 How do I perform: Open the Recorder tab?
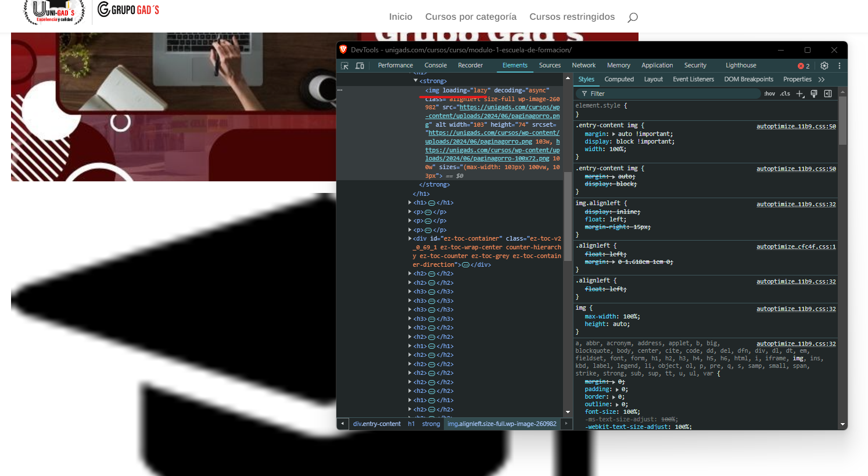coord(471,66)
